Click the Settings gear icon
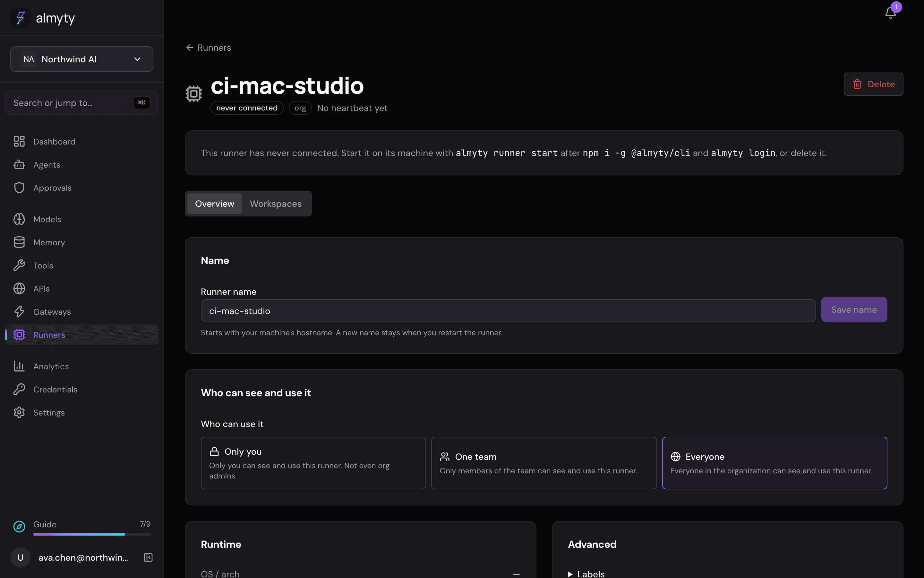The width and height of the screenshot is (924, 578). tap(19, 413)
